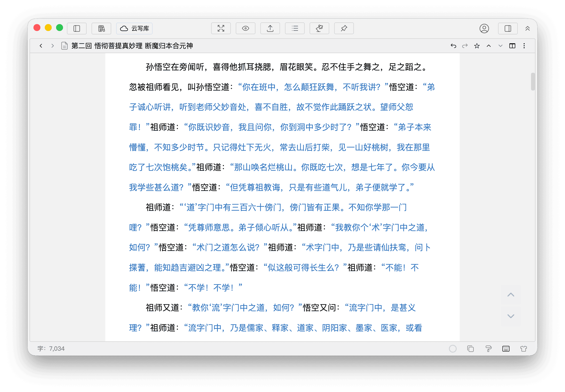565x392 pixels.
Task: Toggle the keyboard icon in status bar
Action: pyautogui.click(x=506, y=349)
